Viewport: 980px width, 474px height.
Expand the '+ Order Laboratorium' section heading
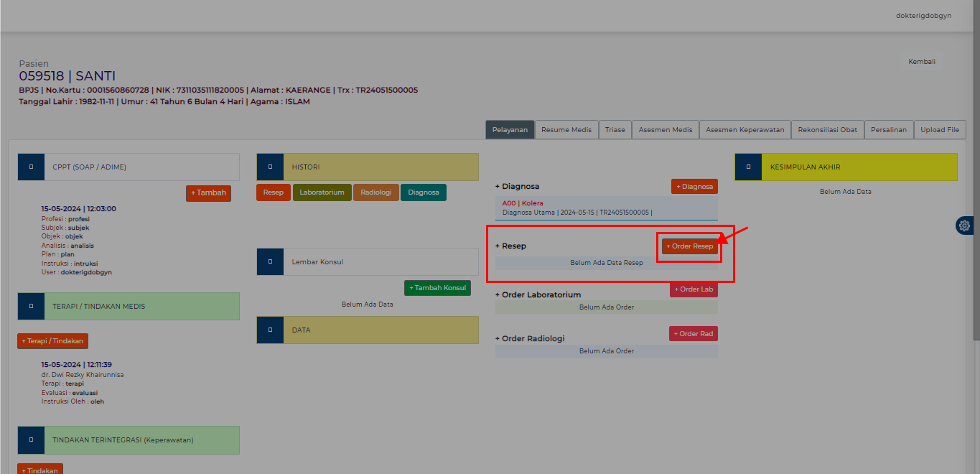538,294
